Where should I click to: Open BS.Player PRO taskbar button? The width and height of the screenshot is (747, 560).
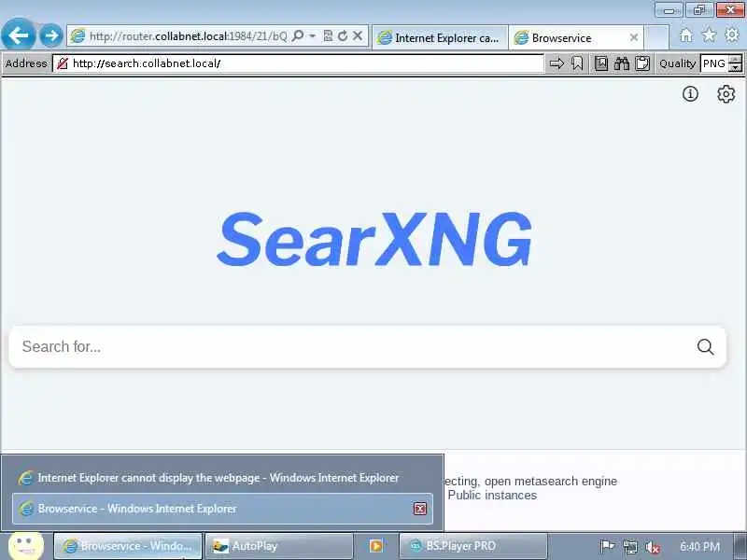(473, 546)
